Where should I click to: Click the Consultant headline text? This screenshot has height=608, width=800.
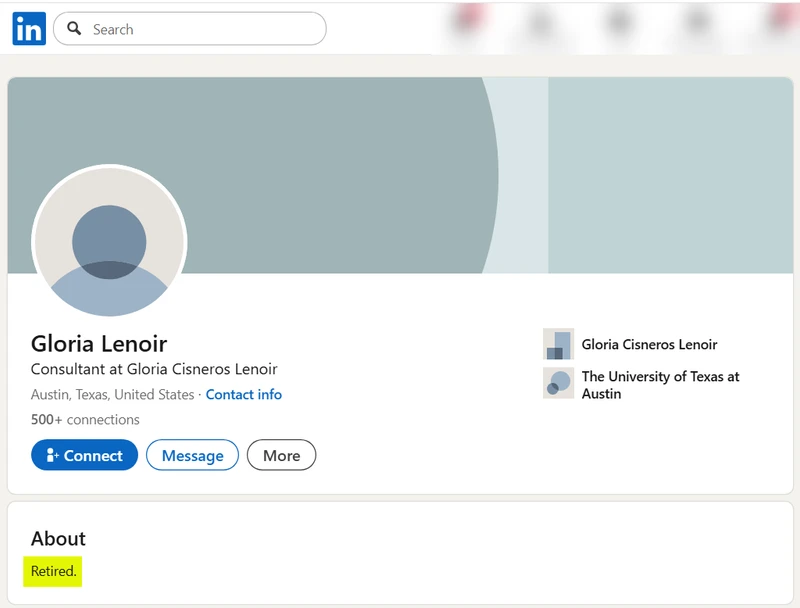click(154, 369)
